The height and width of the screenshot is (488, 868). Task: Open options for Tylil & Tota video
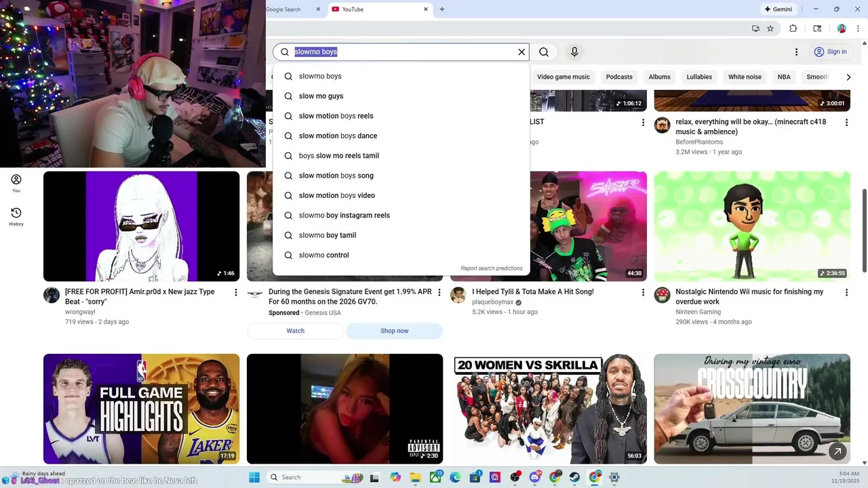tap(643, 293)
